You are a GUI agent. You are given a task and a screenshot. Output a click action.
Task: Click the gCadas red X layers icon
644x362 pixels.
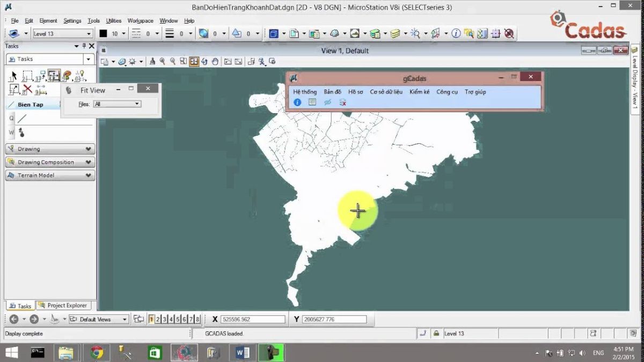click(342, 102)
